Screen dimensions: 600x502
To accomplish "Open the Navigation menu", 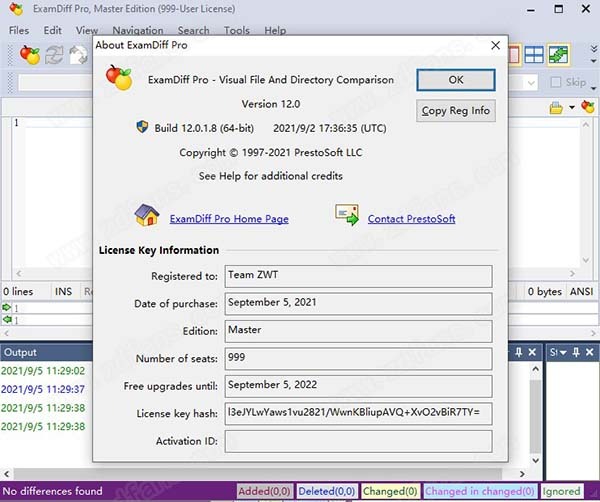I will click(138, 30).
